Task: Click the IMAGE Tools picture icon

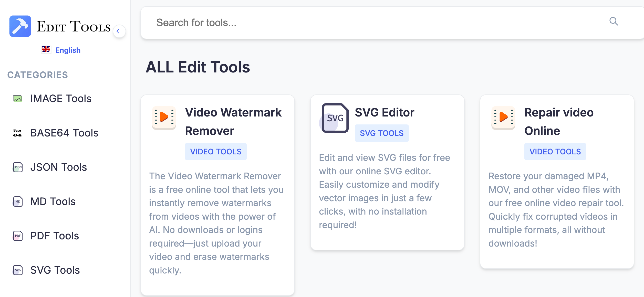Action: [x=17, y=99]
